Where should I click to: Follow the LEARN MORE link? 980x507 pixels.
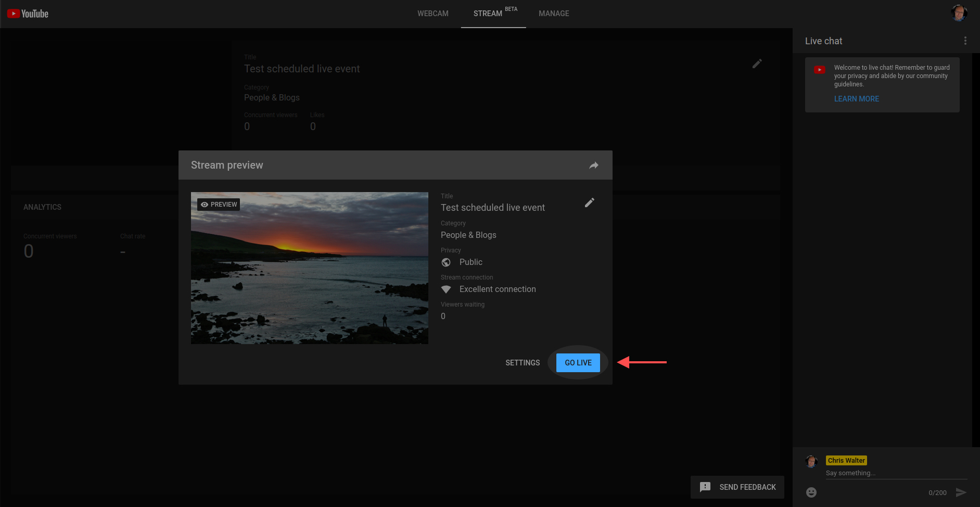pos(856,99)
